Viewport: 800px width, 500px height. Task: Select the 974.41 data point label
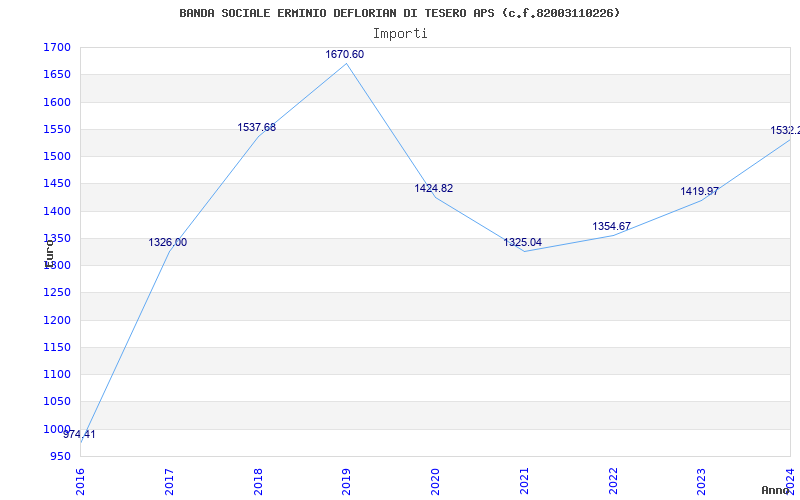tap(79, 435)
